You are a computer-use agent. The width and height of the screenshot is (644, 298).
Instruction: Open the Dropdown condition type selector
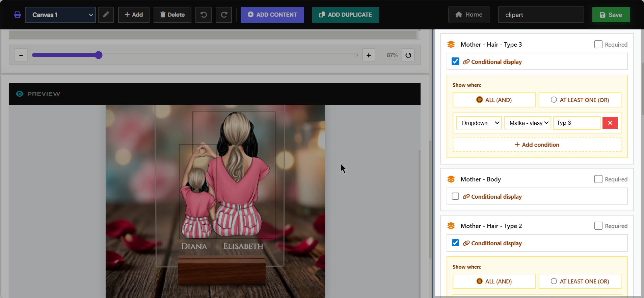479,123
